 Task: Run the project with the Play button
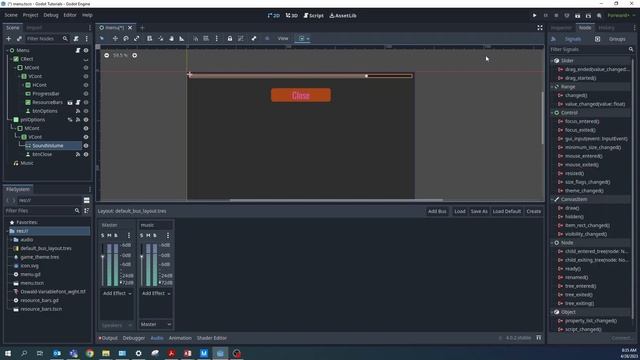pos(534,16)
